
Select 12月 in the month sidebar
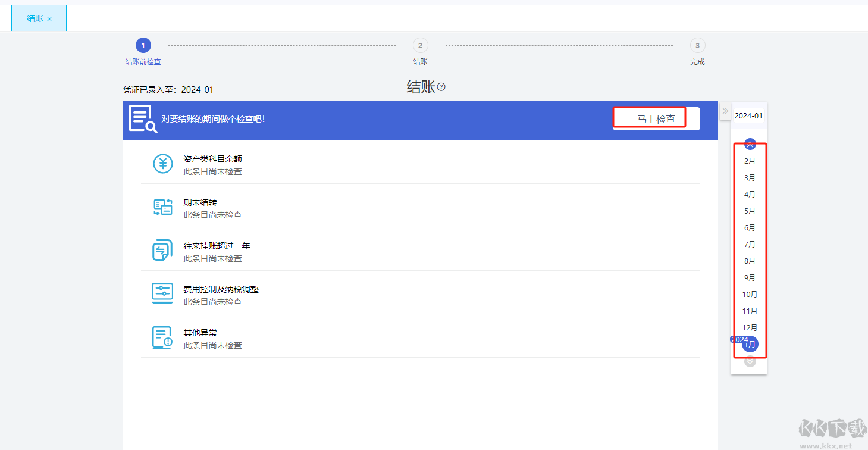(750, 327)
